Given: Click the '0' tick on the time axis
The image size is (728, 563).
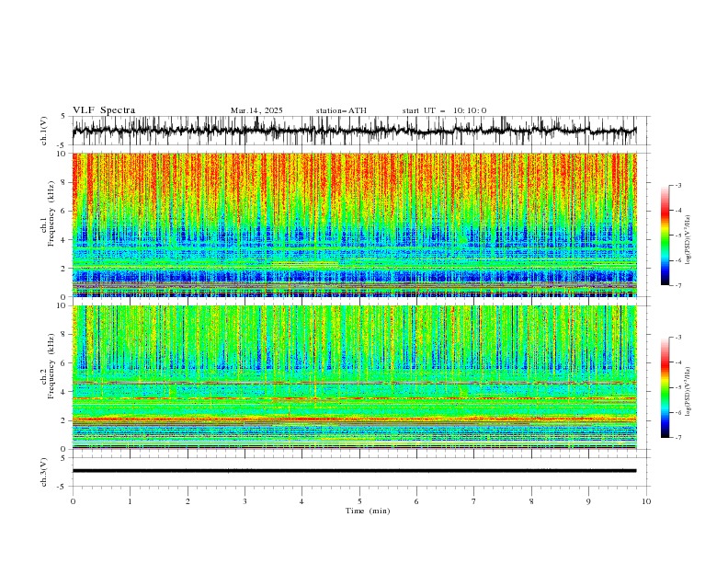Looking at the screenshot, I should [x=73, y=501].
